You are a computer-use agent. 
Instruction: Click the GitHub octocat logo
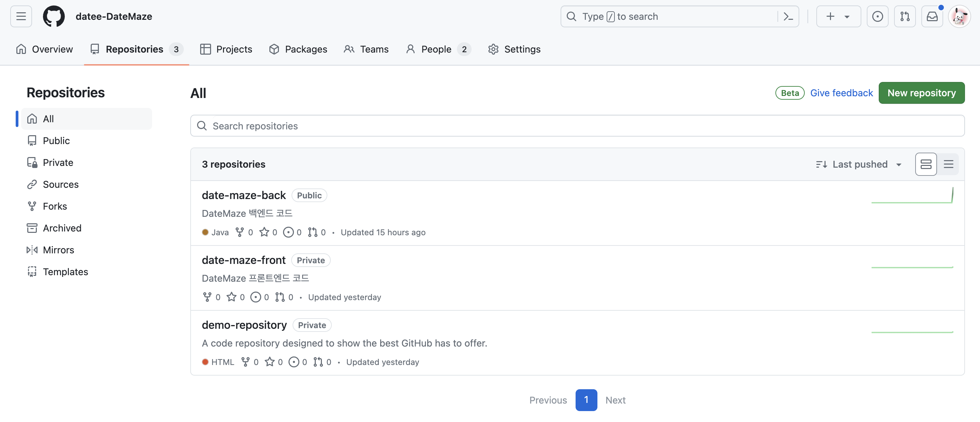(54, 16)
